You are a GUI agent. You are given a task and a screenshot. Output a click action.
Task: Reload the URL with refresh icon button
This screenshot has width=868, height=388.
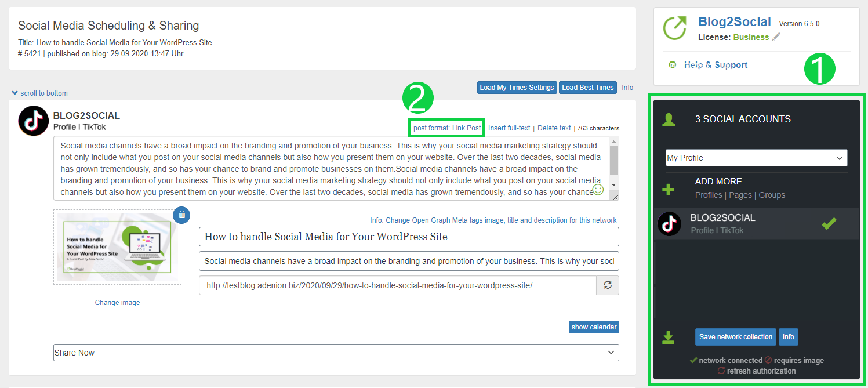coord(608,285)
